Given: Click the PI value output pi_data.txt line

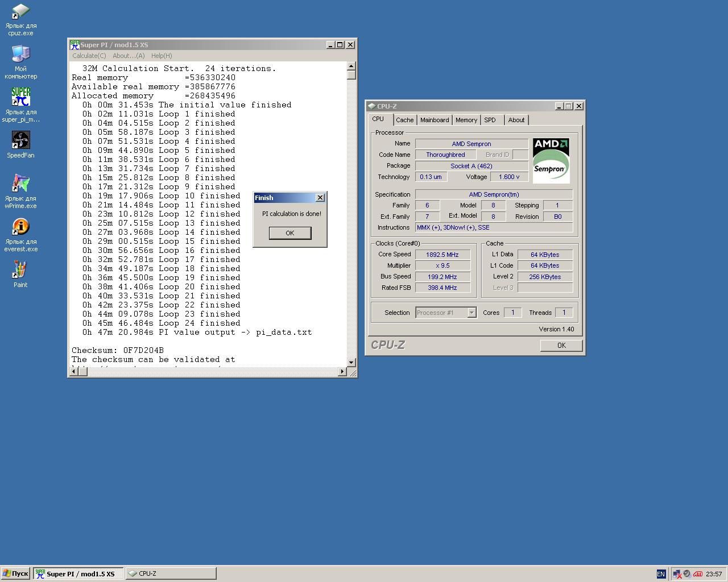Looking at the screenshot, I should (197, 332).
